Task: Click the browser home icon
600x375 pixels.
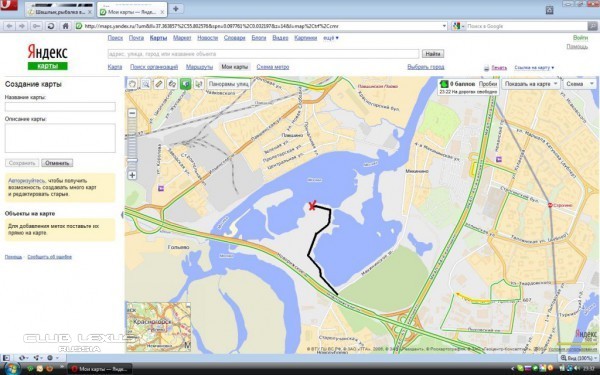Action: pyautogui.click(x=65, y=26)
